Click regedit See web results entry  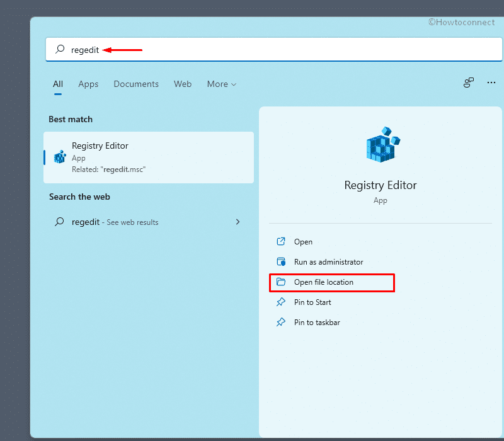[x=149, y=222]
